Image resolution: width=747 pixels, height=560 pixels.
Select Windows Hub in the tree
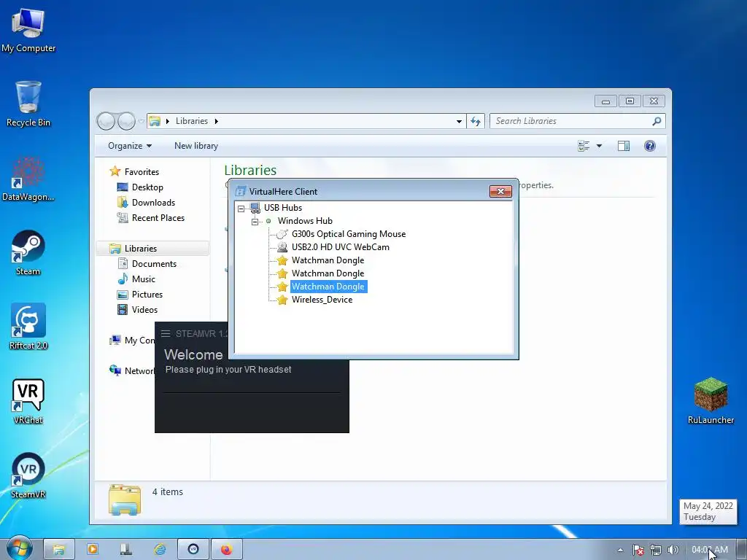coord(305,221)
